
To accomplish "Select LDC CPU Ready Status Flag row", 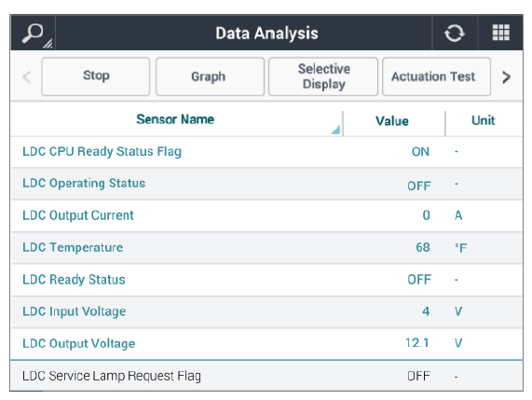I will 266,152.
